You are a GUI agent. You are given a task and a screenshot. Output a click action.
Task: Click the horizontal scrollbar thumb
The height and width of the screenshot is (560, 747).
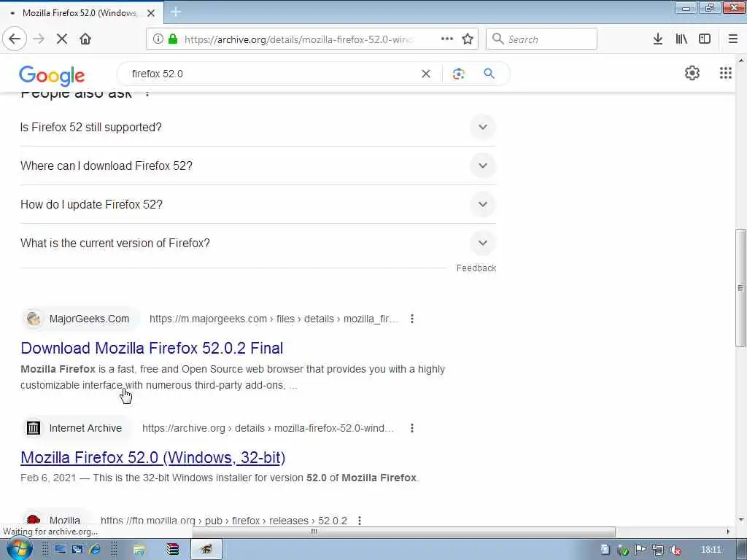[403, 532]
